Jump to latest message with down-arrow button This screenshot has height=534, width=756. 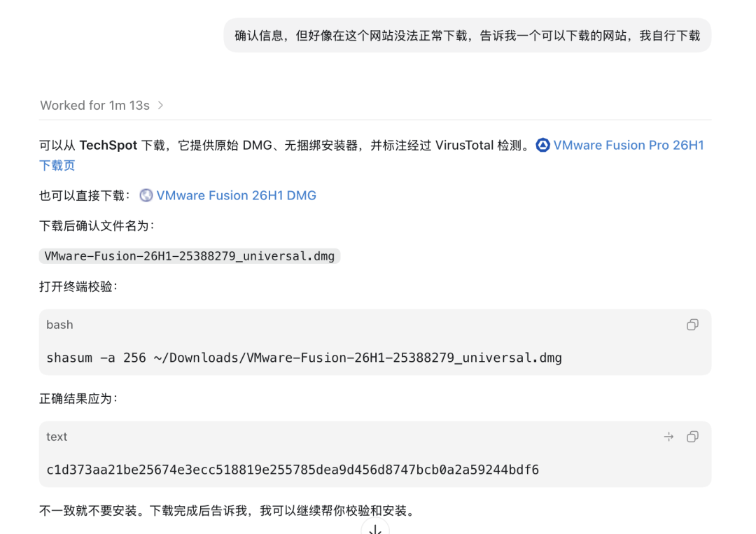pyautogui.click(x=375, y=528)
